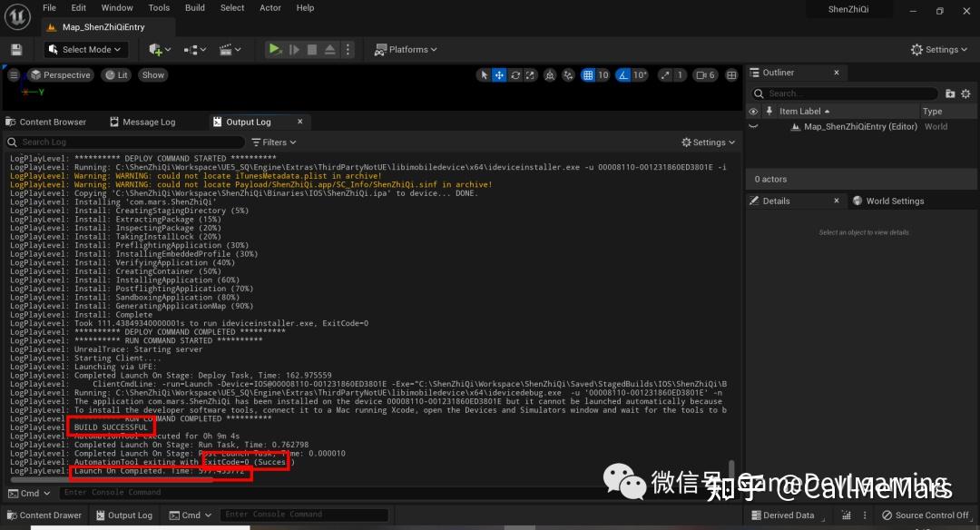The image size is (980, 530).
Task: Open the Select menu
Action: coord(232,7)
